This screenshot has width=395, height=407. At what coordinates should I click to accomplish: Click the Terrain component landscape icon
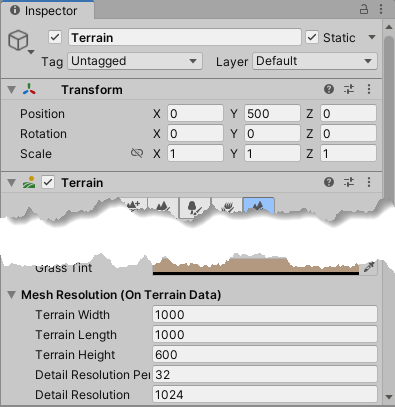(x=29, y=182)
